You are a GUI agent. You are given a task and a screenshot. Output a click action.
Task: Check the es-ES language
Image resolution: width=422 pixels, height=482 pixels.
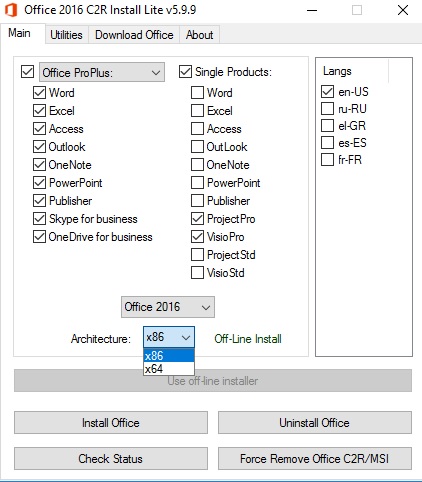click(x=327, y=142)
